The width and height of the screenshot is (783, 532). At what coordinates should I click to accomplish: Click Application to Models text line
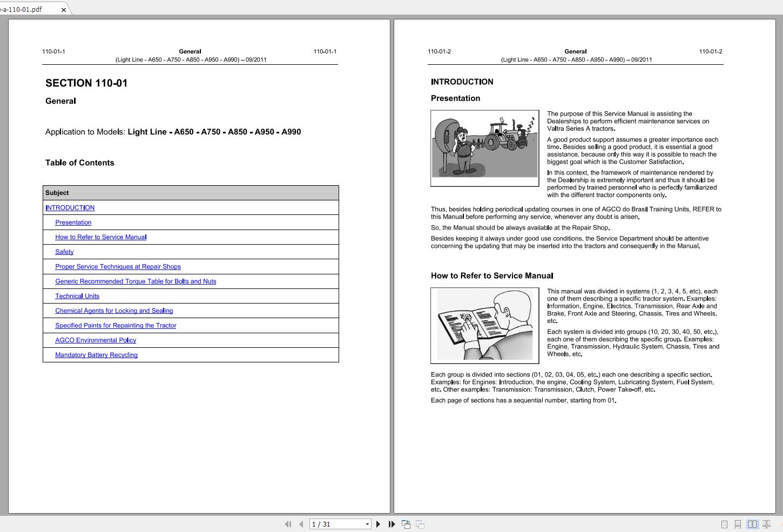[173, 132]
